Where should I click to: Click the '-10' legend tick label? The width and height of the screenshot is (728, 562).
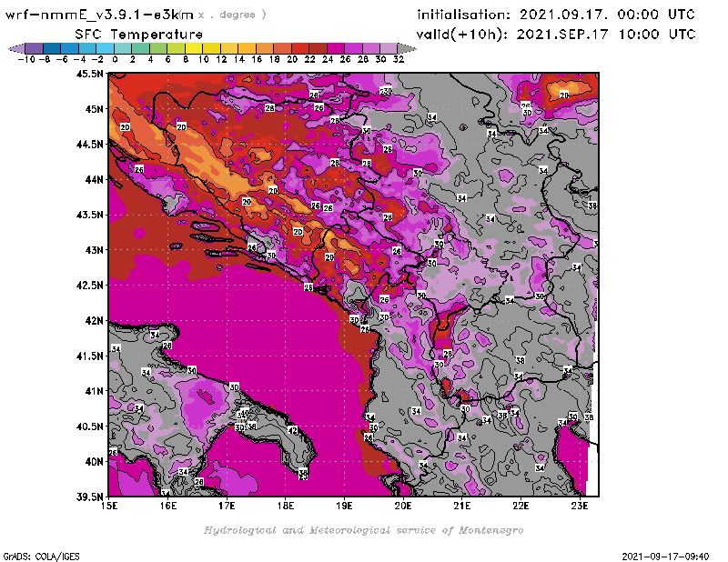[26, 59]
